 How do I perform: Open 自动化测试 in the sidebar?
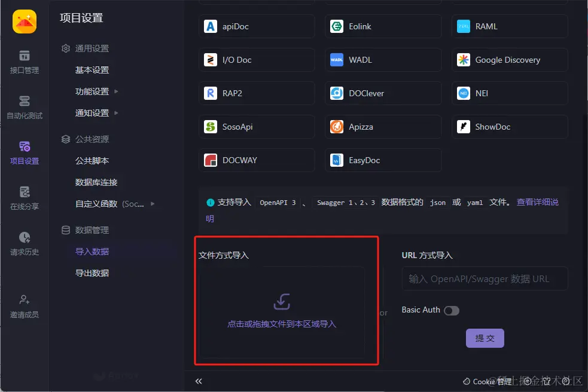coord(25,108)
